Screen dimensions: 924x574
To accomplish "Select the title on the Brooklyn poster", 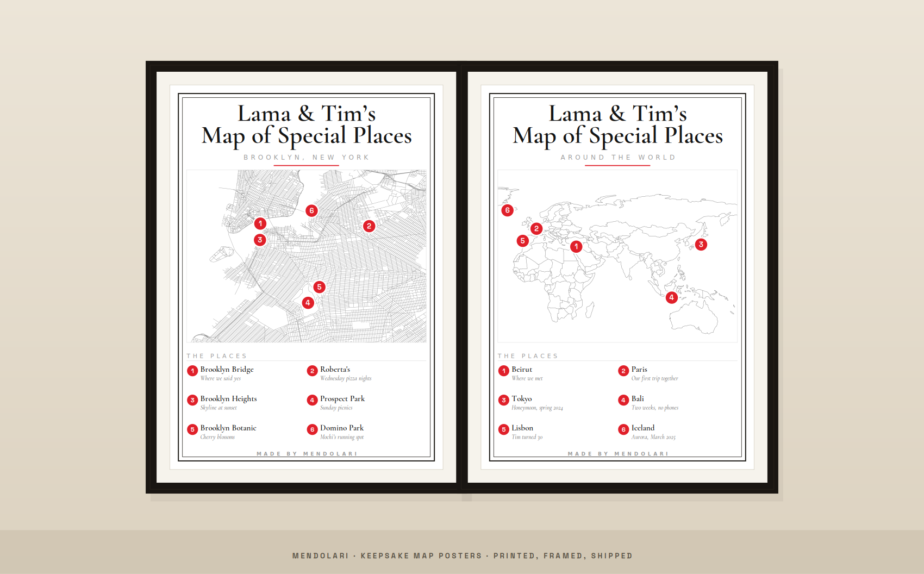I will coord(307,125).
